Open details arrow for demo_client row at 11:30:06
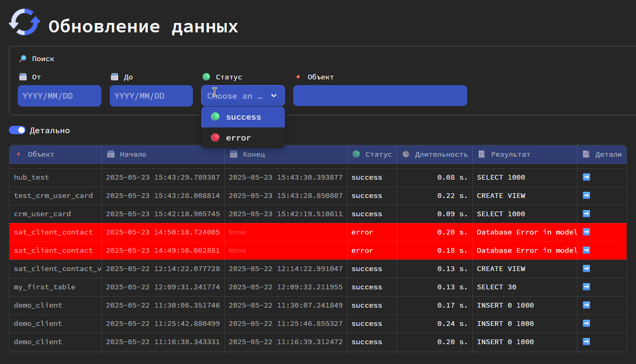Image resolution: width=636 pixels, height=364 pixels. pyautogui.click(x=586, y=305)
